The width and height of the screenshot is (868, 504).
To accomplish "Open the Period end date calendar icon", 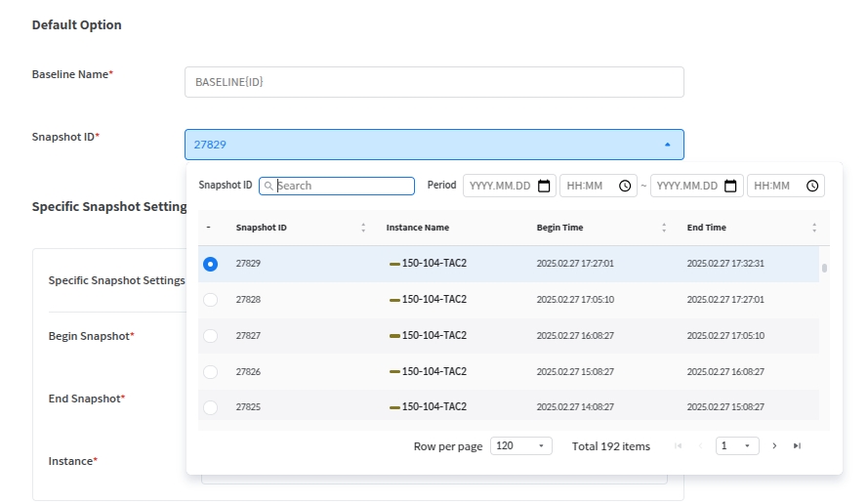I will click(x=730, y=186).
